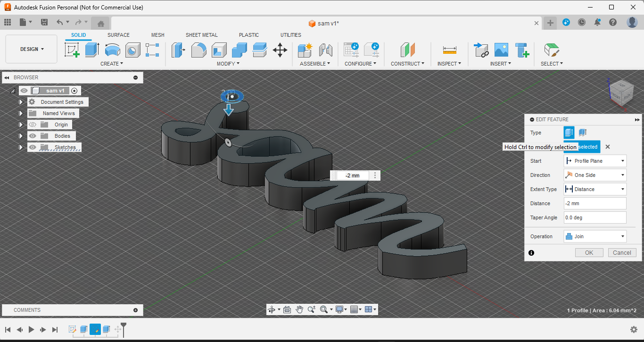Image resolution: width=644 pixels, height=342 pixels.
Task: Select the standard Extrude type
Action: point(569,133)
